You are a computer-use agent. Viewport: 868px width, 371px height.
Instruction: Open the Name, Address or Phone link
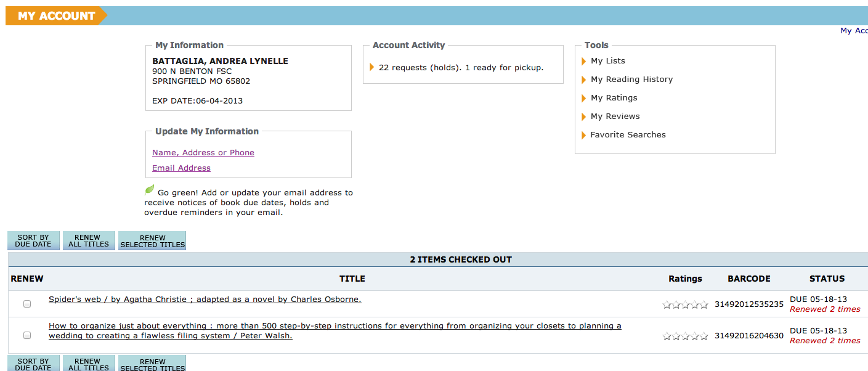[x=203, y=153]
